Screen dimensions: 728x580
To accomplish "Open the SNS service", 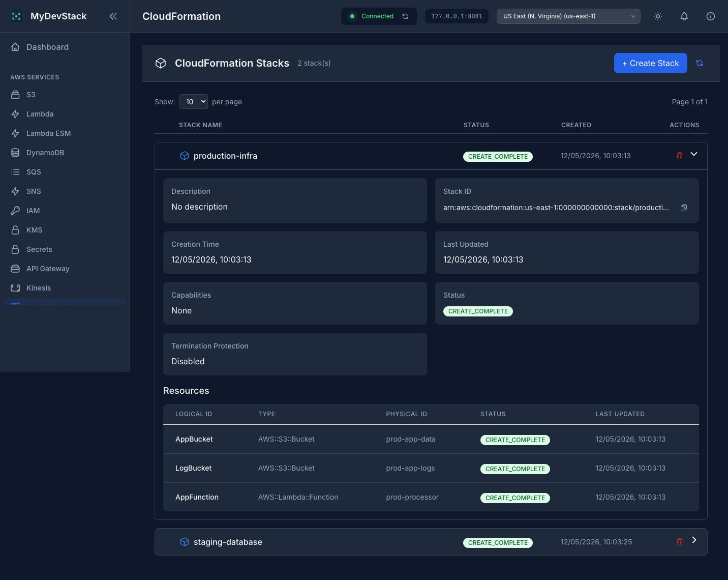I will point(65,191).
